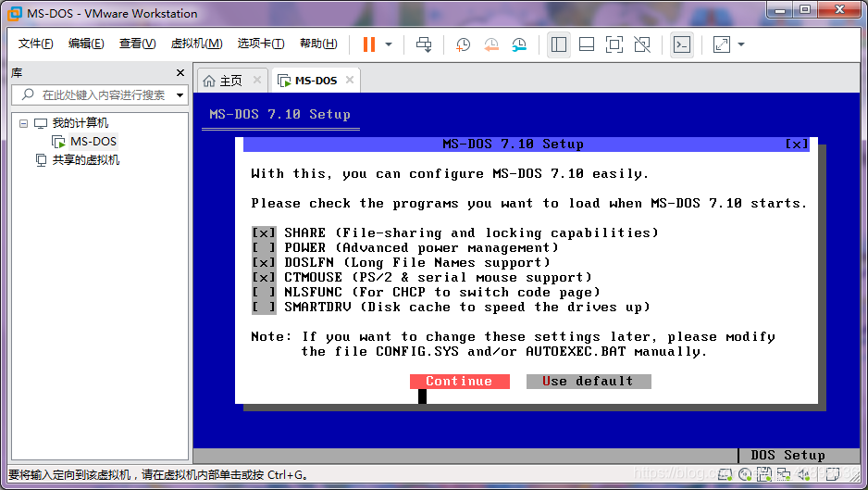Screen dimensions: 868x490
Task: Select the MS-DOS virtual machine in library
Action: point(93,142)
